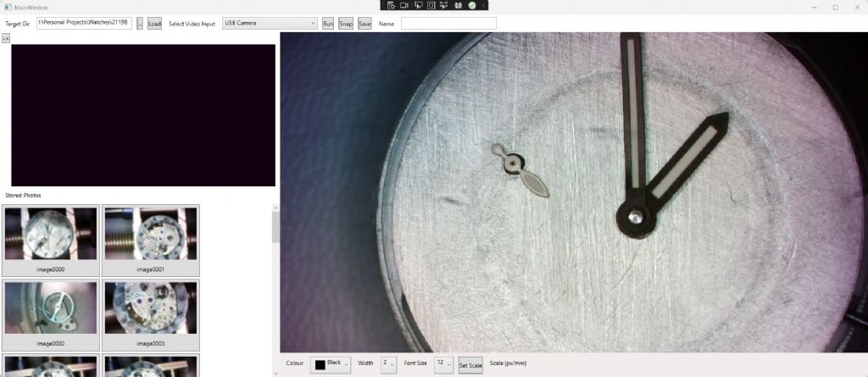Click the binoculars icon in debug toolbar
Image resolution: width=868 pixels, height=377 pixels.
tap(458, 5)
